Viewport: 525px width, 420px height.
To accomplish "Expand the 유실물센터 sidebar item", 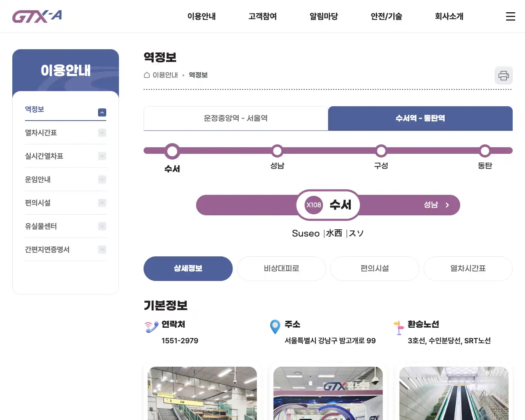I will [101, 226].
